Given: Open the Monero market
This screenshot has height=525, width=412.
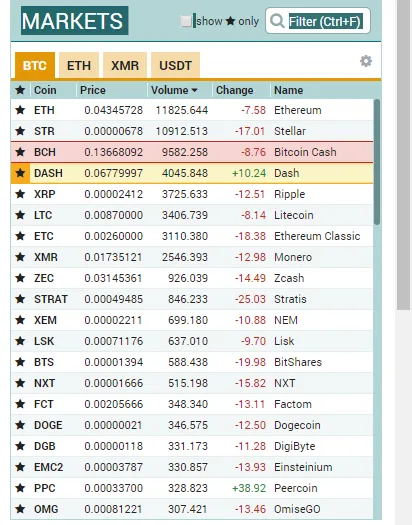Looking at the screenshot, I should click(x=192, y=257).
